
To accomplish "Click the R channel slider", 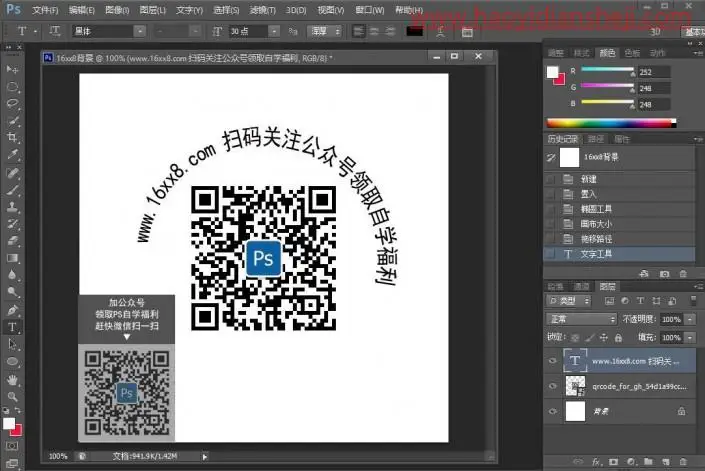I will pos(607,70).
